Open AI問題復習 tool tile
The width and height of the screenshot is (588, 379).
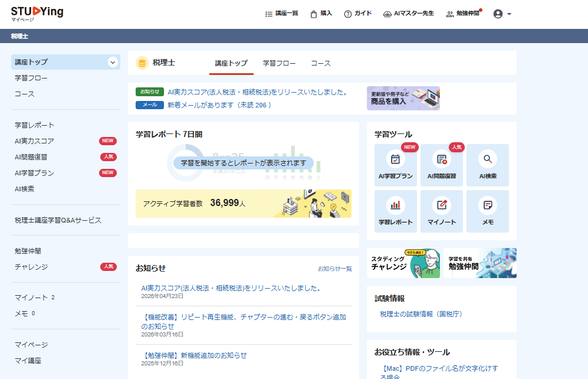click(441, 165)
